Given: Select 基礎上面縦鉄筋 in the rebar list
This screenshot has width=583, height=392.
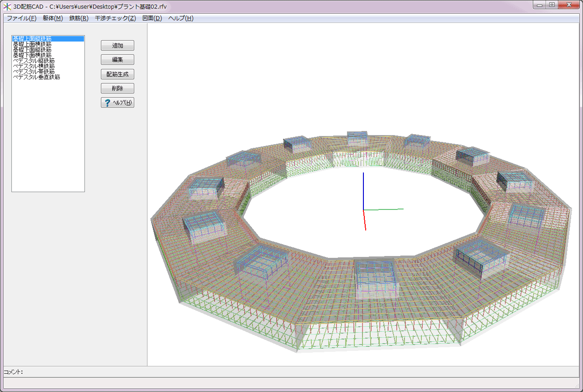Looking at the screenshot, I should (32, 39).
